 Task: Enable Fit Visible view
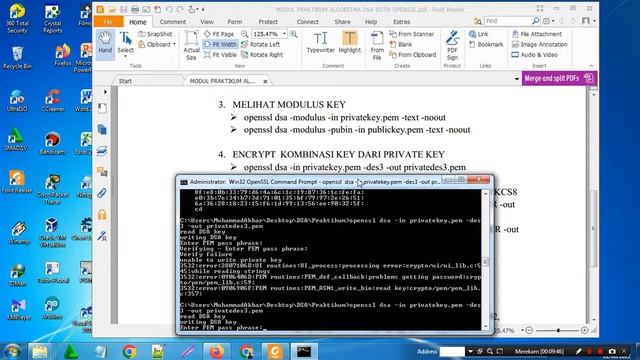(x=220, y=54)
